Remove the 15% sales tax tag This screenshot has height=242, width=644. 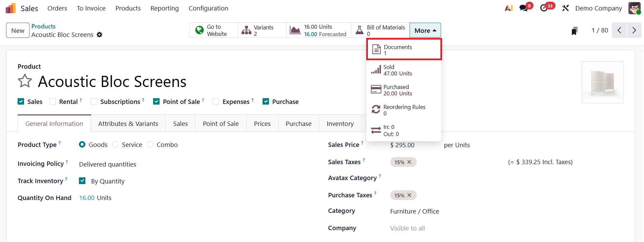point(409,162)
